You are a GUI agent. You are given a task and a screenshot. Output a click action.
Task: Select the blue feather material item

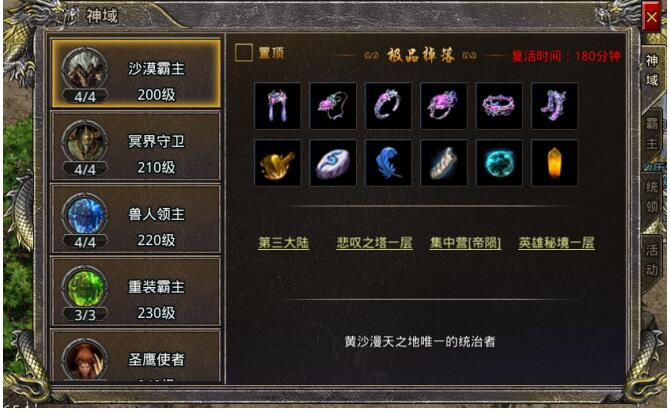[388, 163]
